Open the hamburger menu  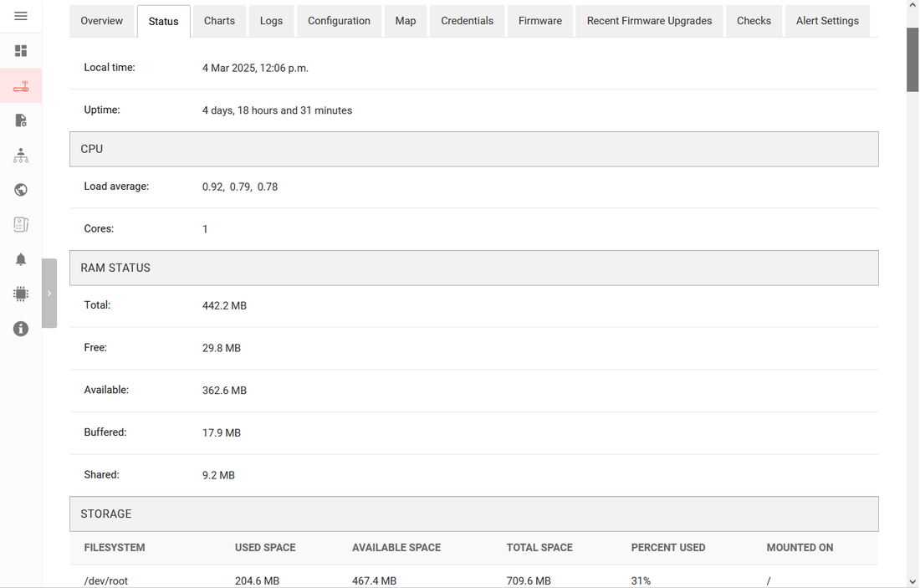click(x=21, y=16)
